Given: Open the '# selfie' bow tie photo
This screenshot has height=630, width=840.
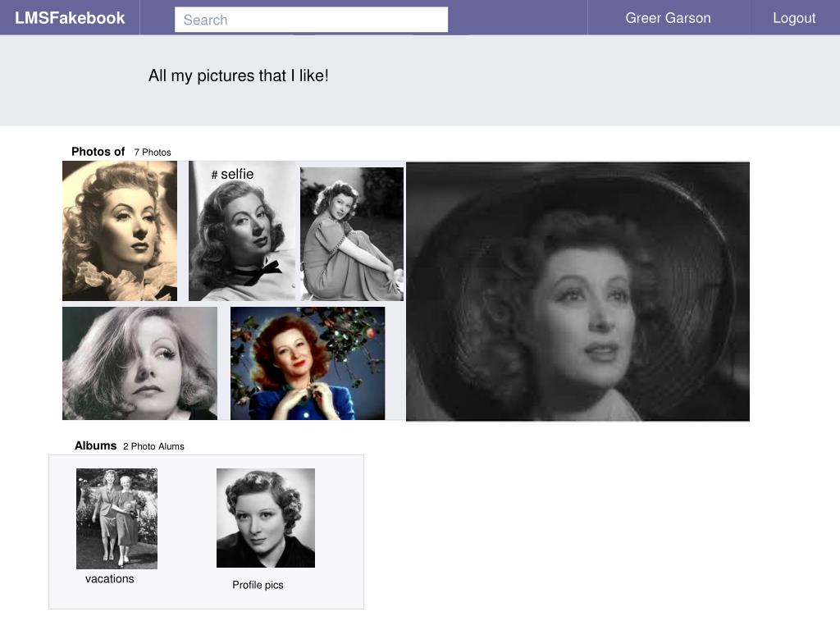Looking at the screenshot, I should [242, 231].
